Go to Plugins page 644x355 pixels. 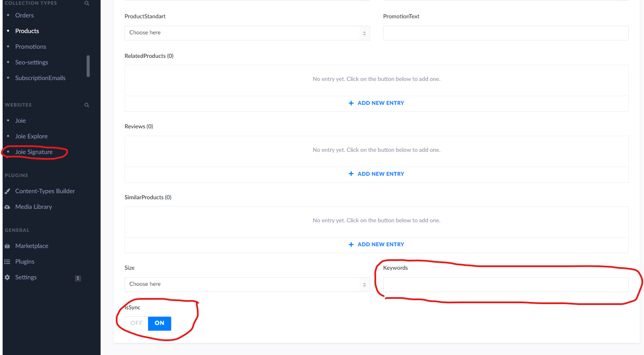25,261
